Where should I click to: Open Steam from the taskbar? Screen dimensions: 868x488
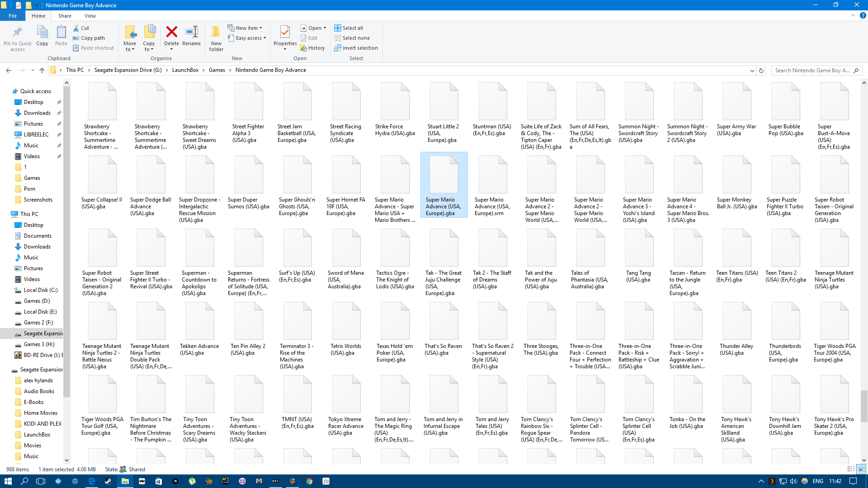click(108, 481)
